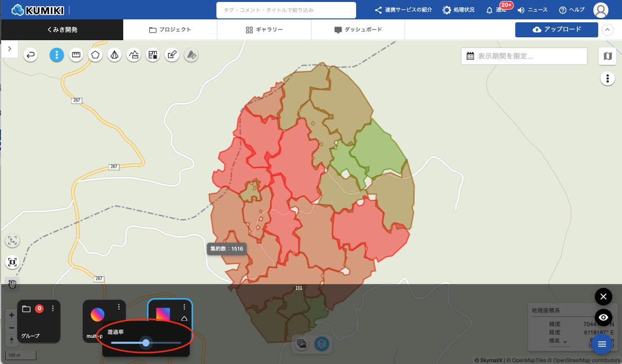Open the ダッシュボード tab

pos(358,30)
